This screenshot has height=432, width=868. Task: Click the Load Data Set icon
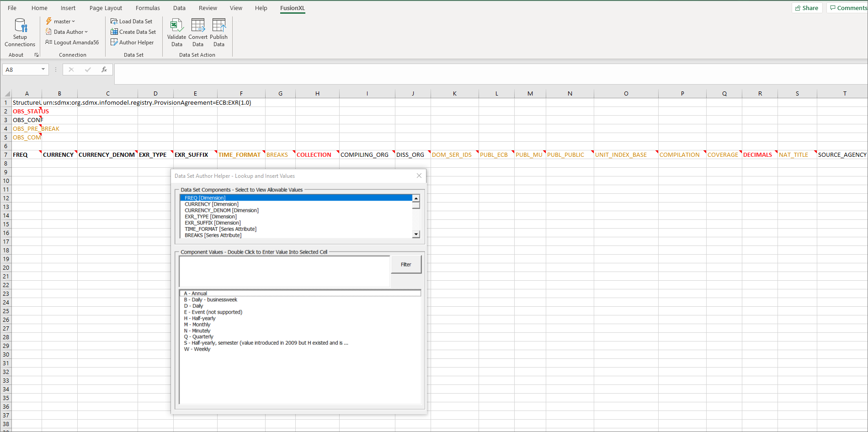pyautogui.click(x=132, y=21)
